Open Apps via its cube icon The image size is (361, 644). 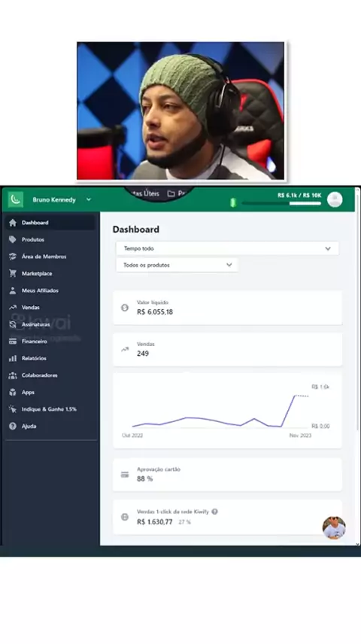(x=13, y=392)
